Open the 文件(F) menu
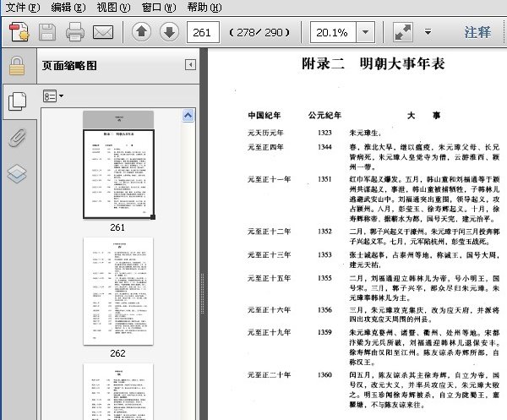 click(23, 7)
